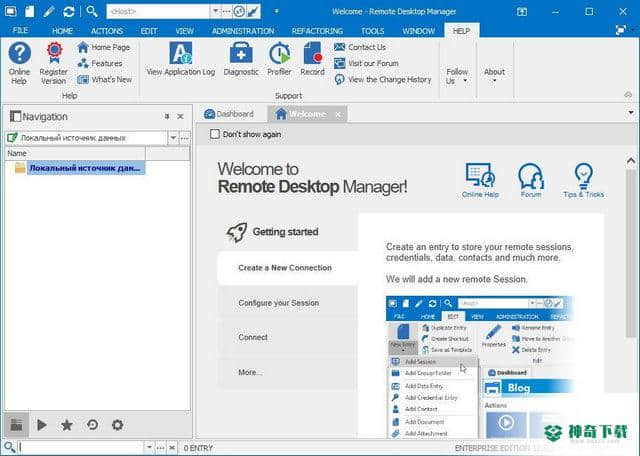Open Online Help in the ribbon
Viewport: 640px width, 456px height.
(x=19, y=63)
